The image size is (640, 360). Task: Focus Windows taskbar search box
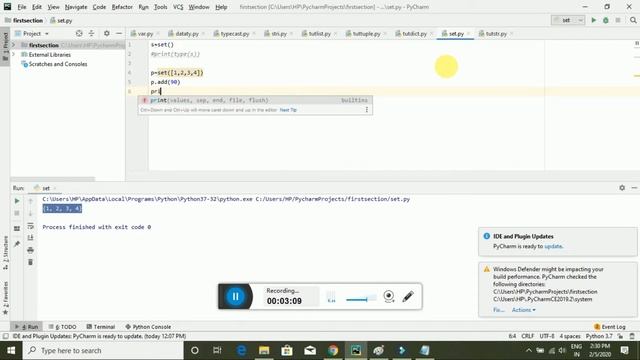pos(103,351)
